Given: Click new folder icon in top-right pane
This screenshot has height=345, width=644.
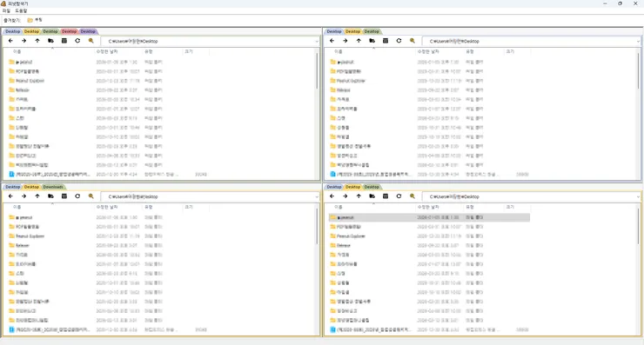Looking at the screenshot, I should click(x=372, y=41).
